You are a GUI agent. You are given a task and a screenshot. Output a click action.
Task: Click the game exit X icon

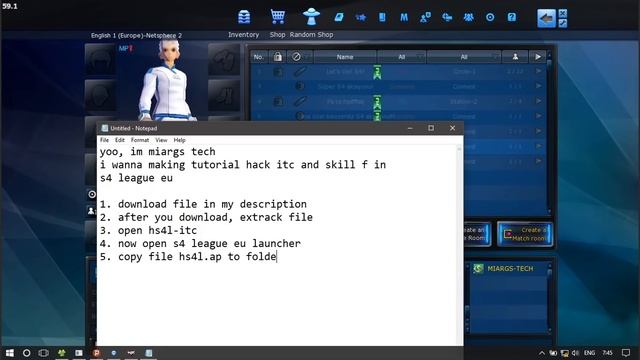tap(562, 13)
